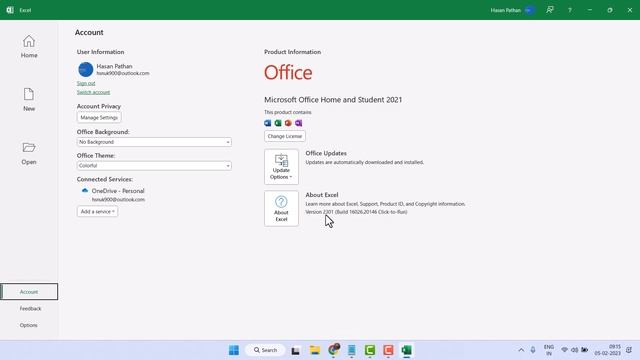The height and width of the screenshot is (360, 640).
Task: Open File Explorer from taskbar
Action: click(x=315, y=350)
